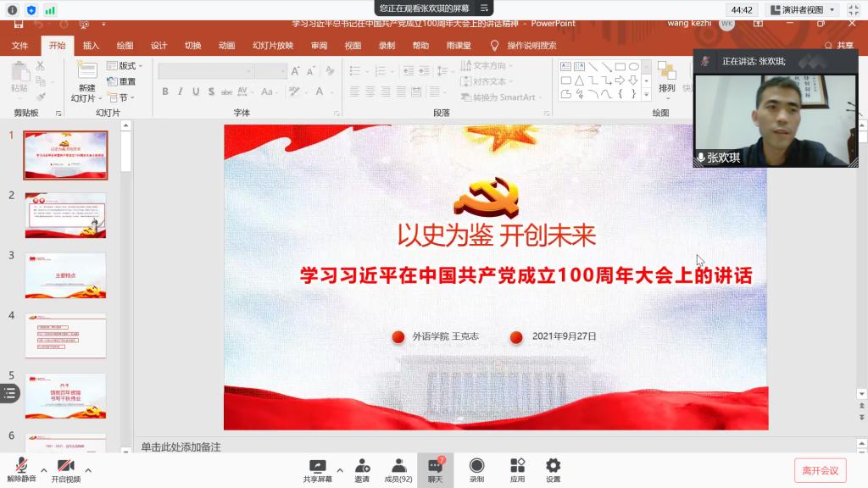Viewport: 868px width, 488px height.
Task: Start recording with the 录制 icon
Action: [476, 469]
